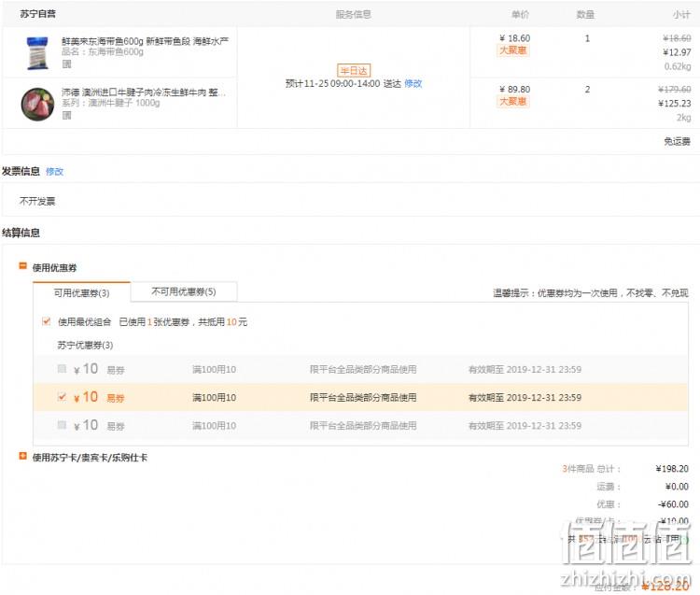700x595 pixels.
Task: Uncheck the selected highlighted ¥10 易券 coupon
Action: pyautogui.click(x=62, y=397)
